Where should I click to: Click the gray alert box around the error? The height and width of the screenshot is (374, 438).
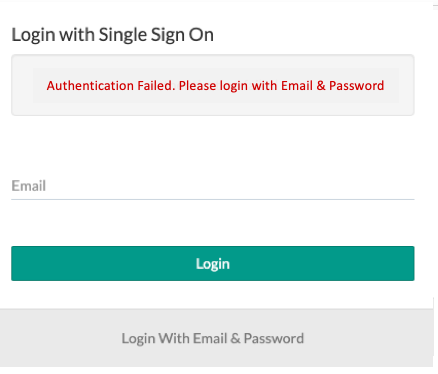point(213,85)
